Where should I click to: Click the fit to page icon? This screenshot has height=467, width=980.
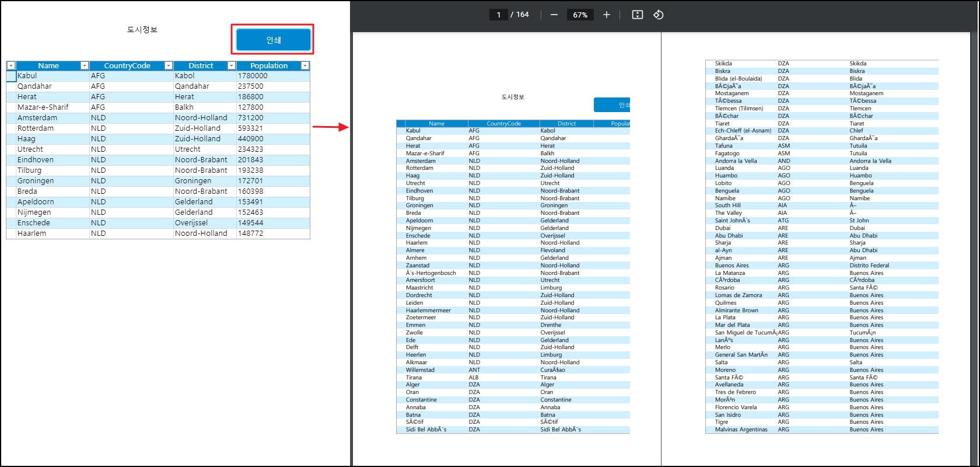coord(638,15)
